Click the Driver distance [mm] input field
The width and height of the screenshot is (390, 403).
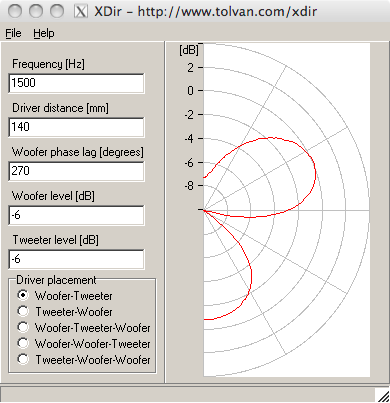coord(77,127)
